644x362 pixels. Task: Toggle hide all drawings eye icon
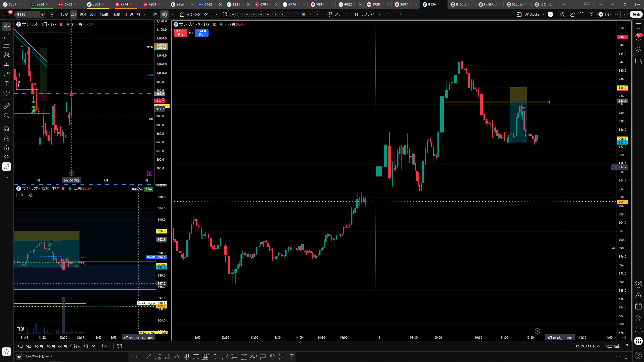7,157
